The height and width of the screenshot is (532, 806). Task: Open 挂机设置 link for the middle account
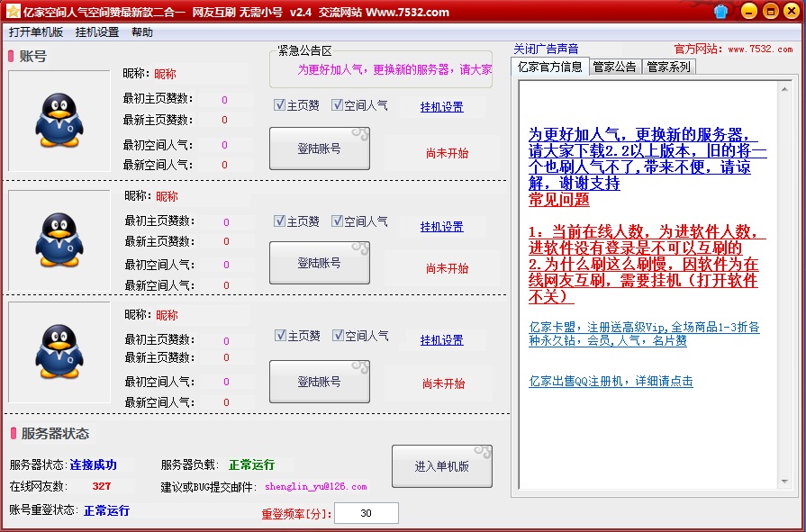click(442, 227)
